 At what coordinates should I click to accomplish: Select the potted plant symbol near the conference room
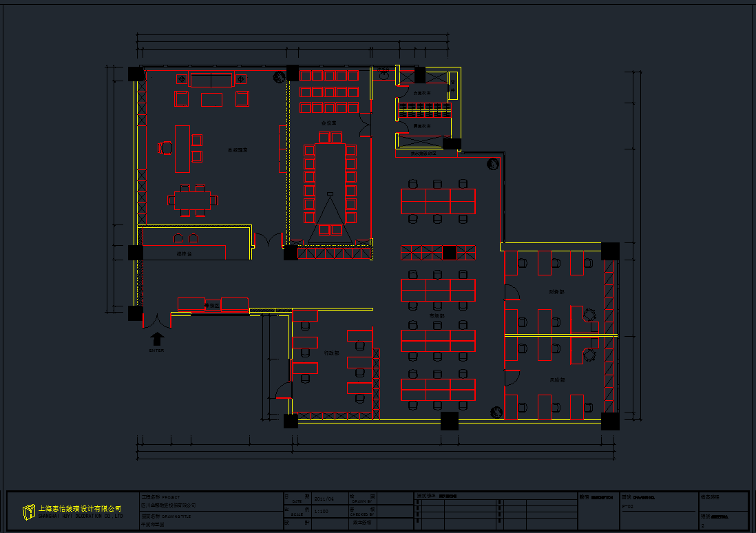click(280, 77)
